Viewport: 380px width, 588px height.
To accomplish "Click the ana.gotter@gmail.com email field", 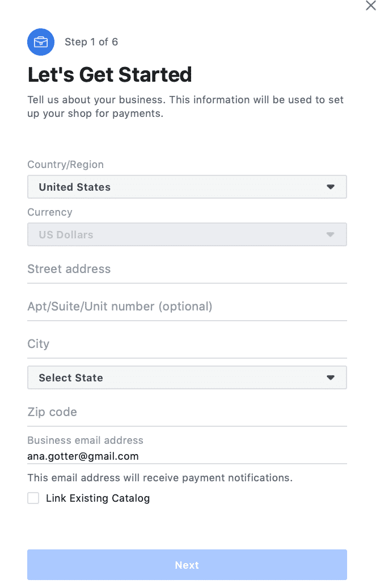I will 187,456.
